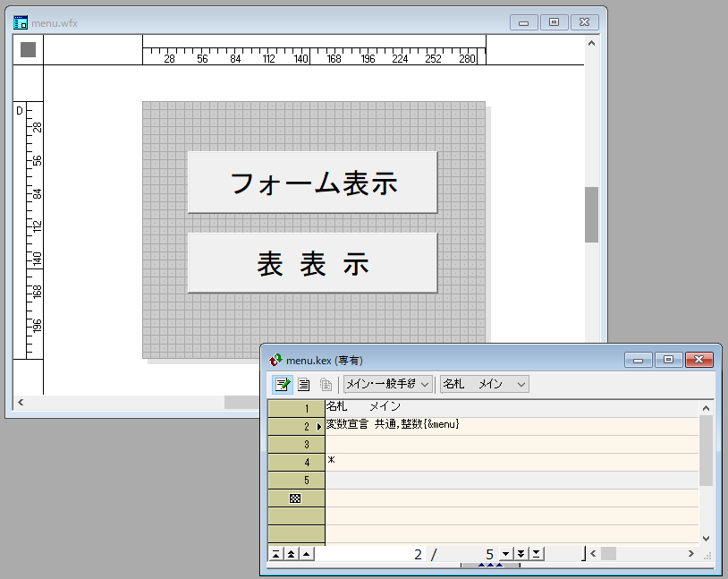728x579 pixels.
Task: Close the menu.wfx window
Action: (x=585, y=22)
